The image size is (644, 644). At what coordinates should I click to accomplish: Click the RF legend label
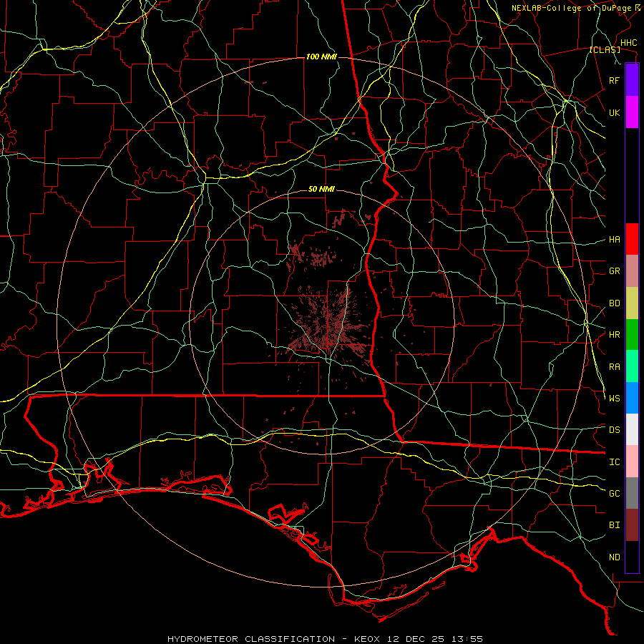(x=615, y=80)
